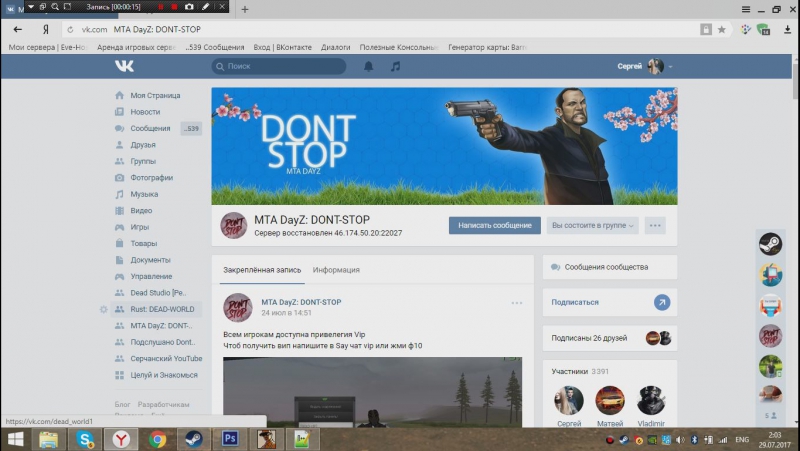The height and width of the screenshot is (451, 800).
Task: Click the Yandex Я home button
Action: 45,30
